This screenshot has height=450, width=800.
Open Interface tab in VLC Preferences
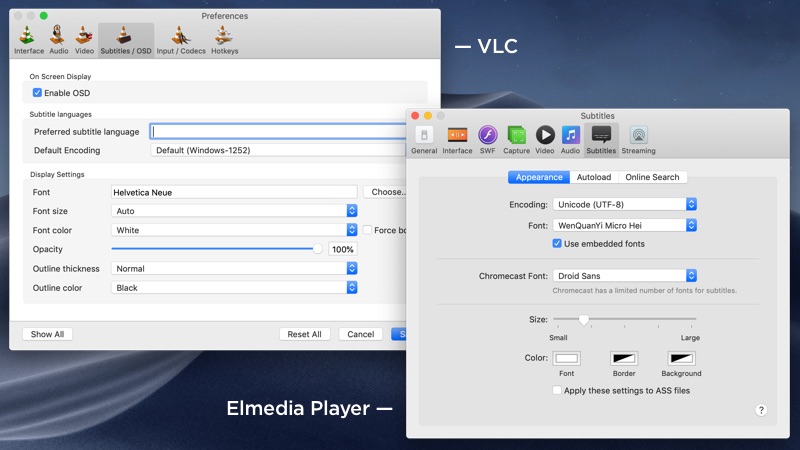(x=29, y=40)
